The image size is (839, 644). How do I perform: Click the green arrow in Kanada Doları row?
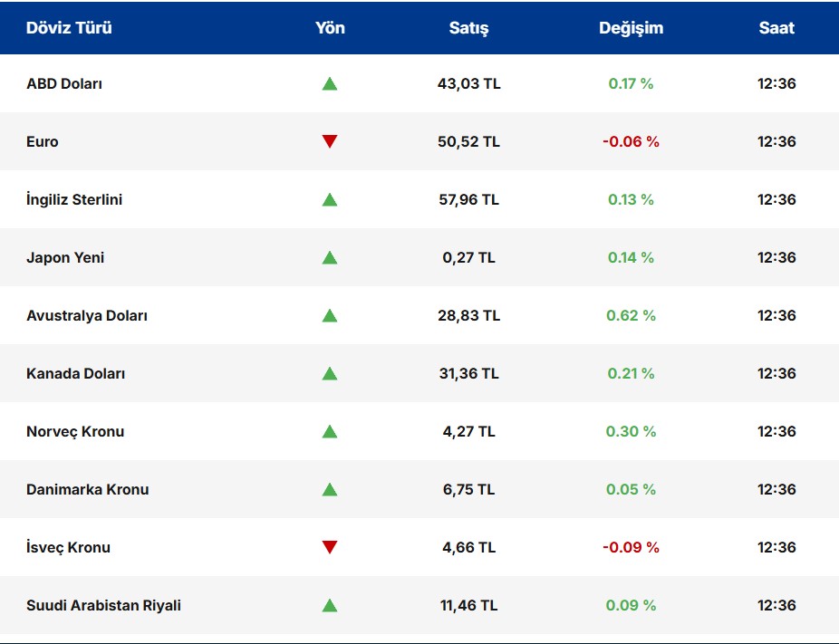coord(330,374)
